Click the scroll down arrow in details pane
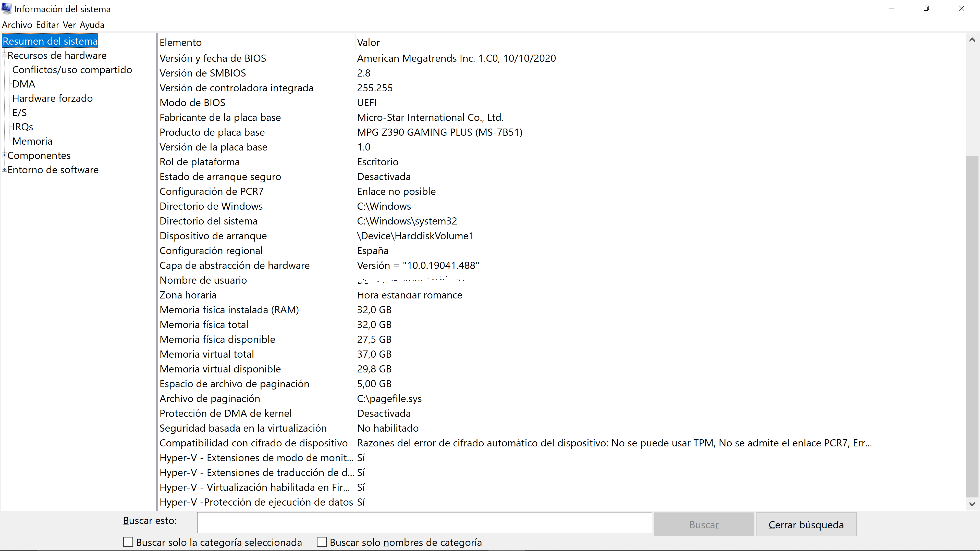Image resolution: width=980 pixels, height=551 pixels. coord(972,504)
